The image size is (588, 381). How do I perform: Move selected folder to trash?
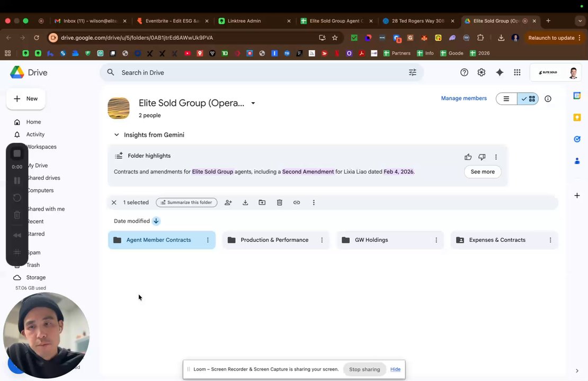pyautogui.click(x=279, y=202)
